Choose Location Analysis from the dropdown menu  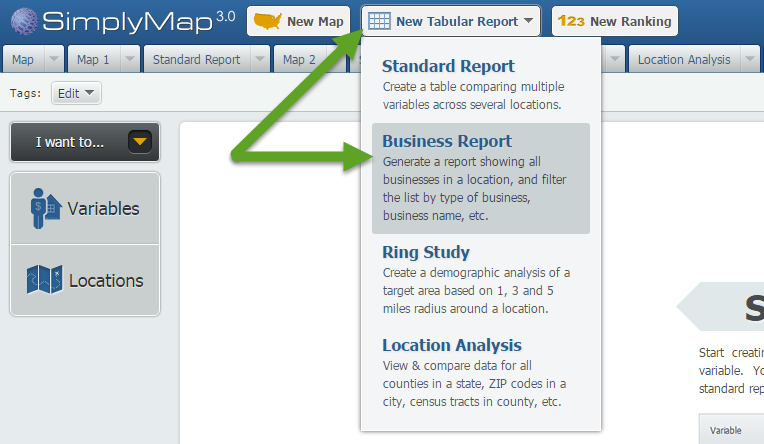pos(481,373)
